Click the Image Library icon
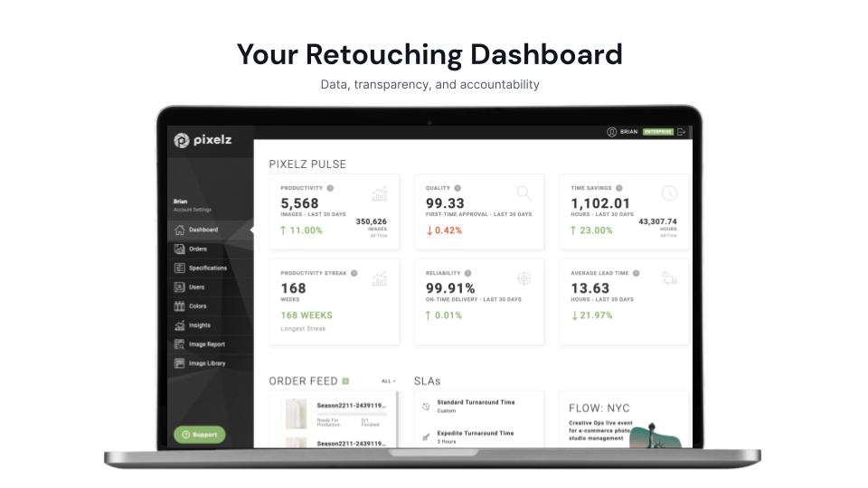This screenshot has height=488, width=868. (x=179, y=363)
